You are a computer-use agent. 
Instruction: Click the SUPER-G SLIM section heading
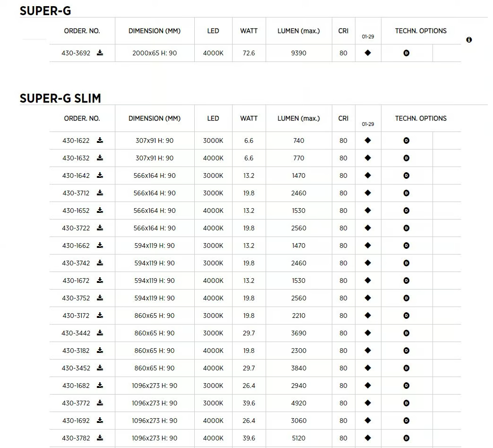61,98
